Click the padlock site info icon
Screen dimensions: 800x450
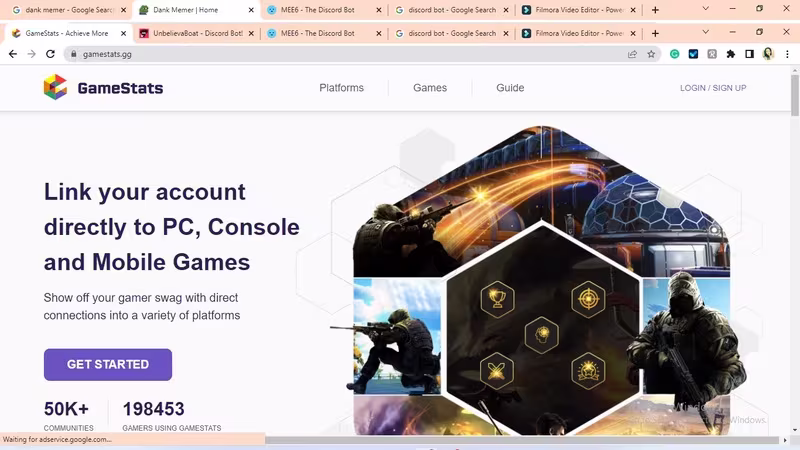[x=73, y=54]
